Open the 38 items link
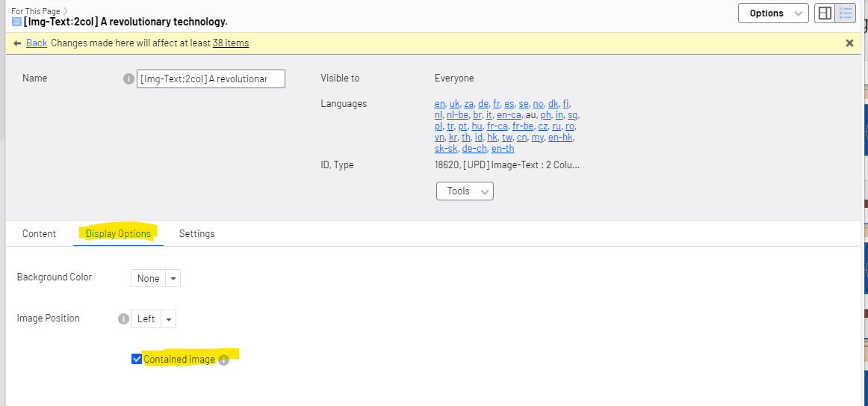The width and height of the screenshot is (868, 406). [231, 43]
